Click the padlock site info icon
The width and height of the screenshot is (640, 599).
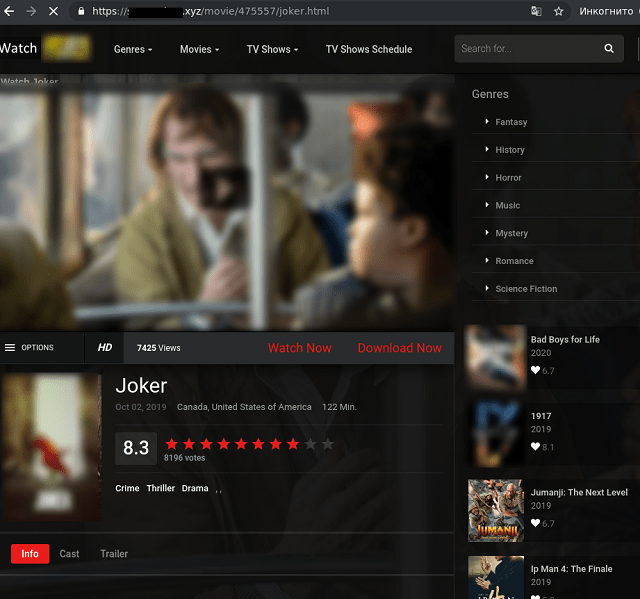pyautogui.click(x=81, y=11)
